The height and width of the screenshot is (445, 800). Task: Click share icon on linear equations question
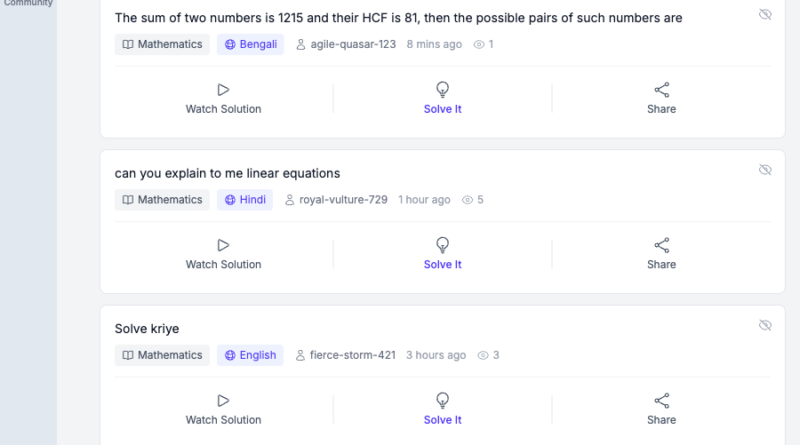(x=661, y=245)
